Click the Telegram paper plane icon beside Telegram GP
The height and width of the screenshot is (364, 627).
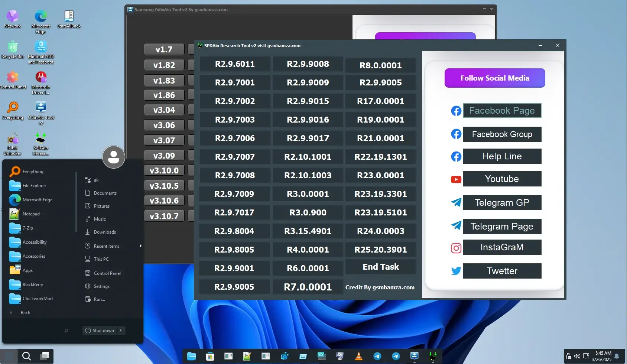456,202
